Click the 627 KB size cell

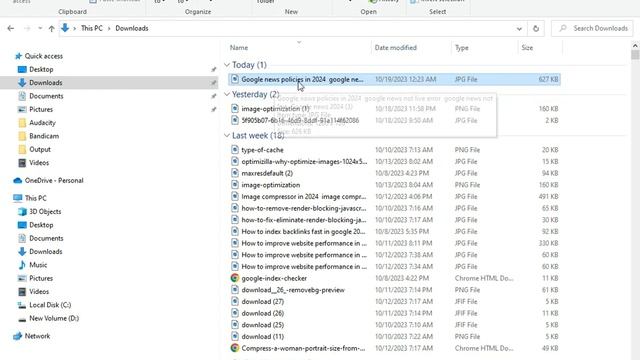click(x=548, y=79)
